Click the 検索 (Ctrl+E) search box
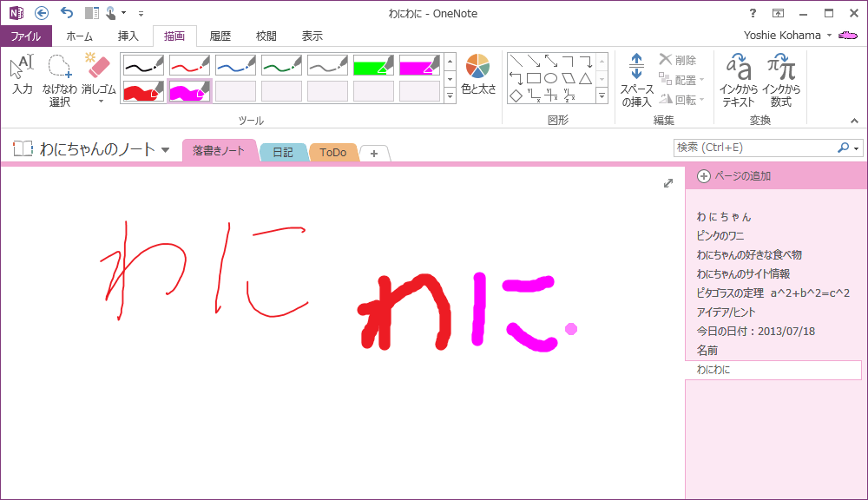 [x=756, y=148]
